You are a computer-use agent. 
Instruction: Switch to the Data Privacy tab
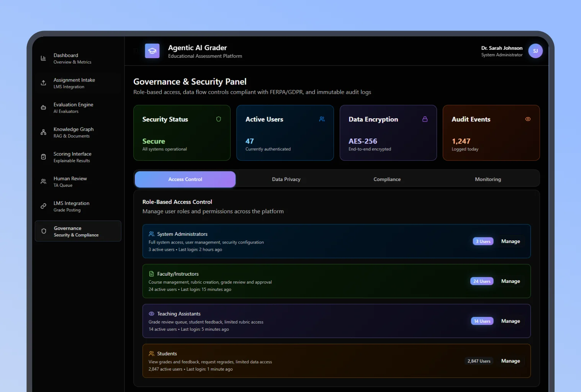286,179
